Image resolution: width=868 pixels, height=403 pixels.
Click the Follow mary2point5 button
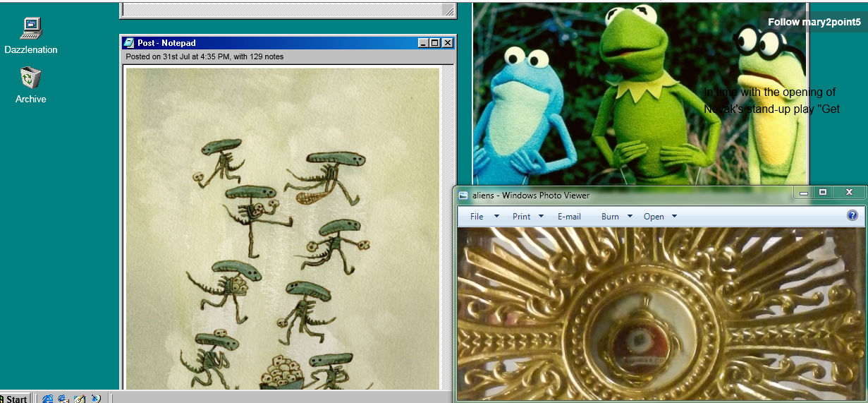814,22
